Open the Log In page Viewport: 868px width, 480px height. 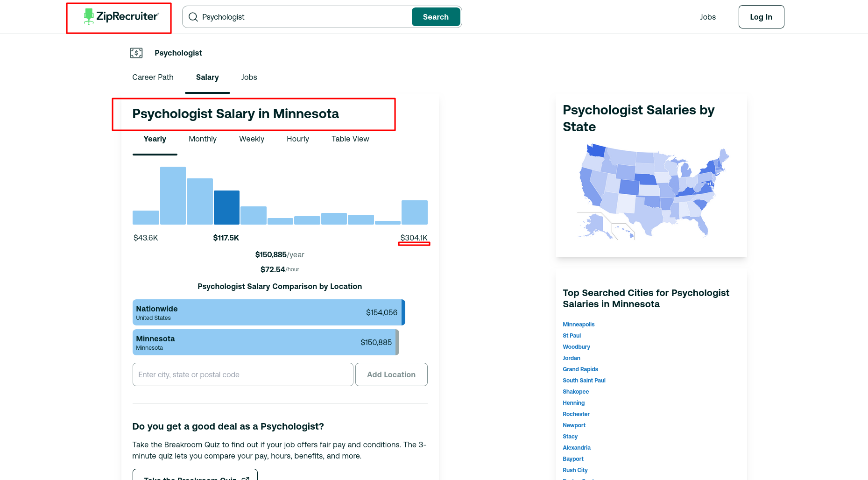[x=761, y=17]
